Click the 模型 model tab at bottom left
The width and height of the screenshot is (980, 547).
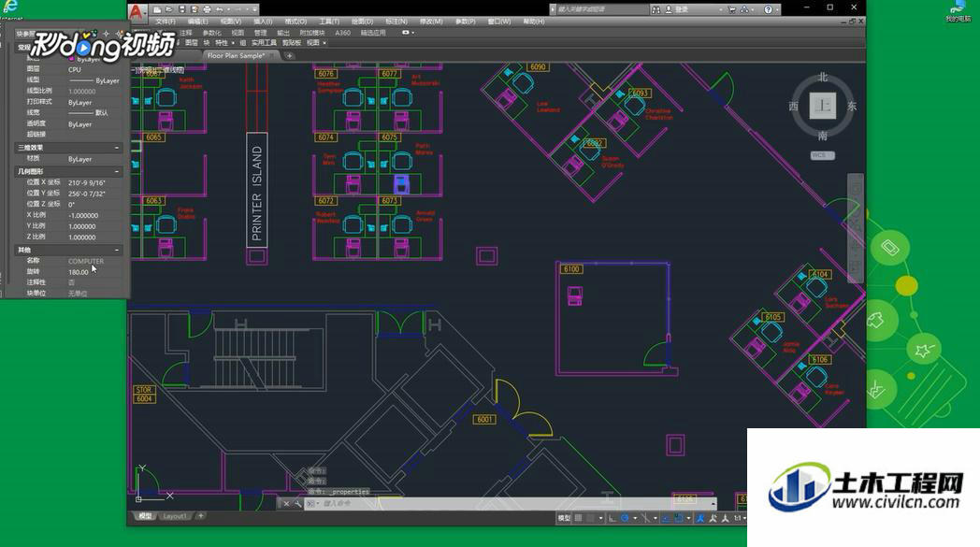click(x=145, y=516)
